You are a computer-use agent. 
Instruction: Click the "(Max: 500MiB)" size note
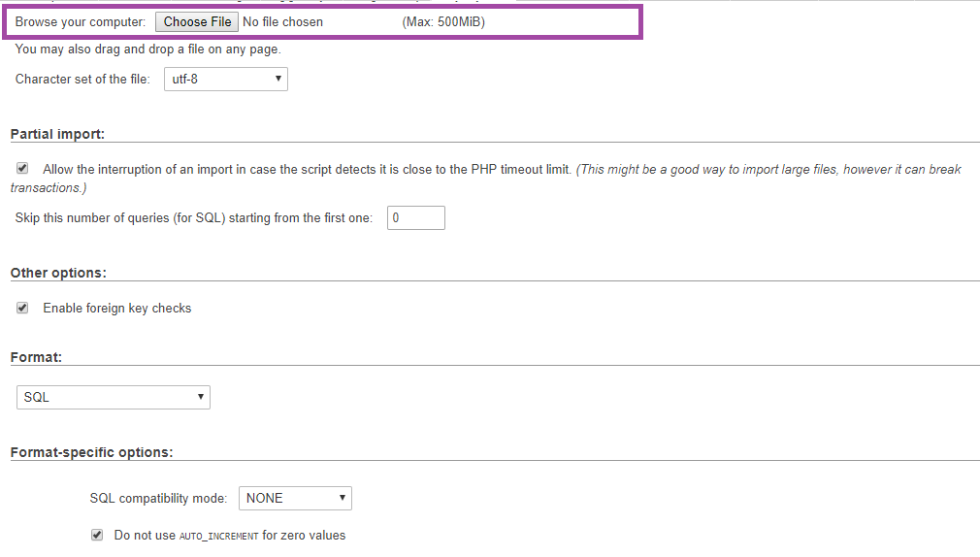[443, 21]
